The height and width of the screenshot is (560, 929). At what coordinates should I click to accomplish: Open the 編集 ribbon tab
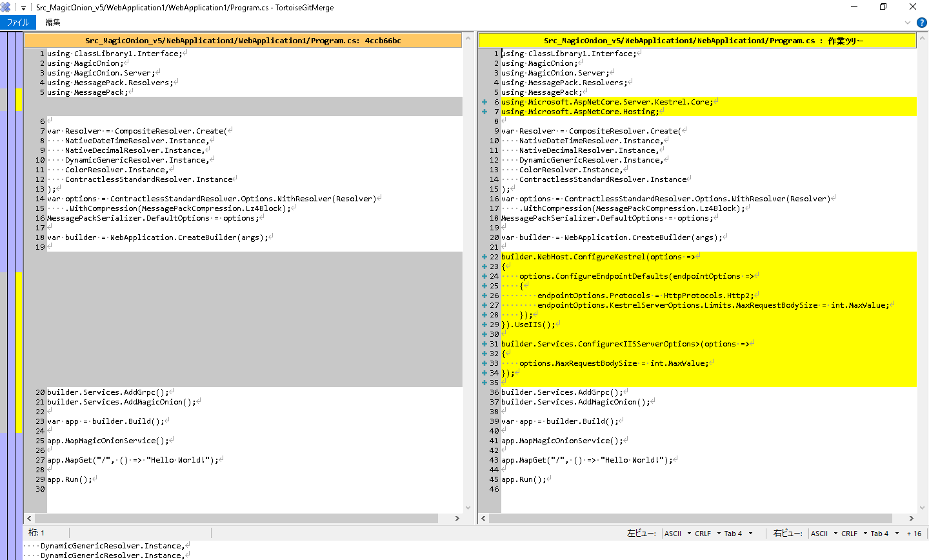53,23
